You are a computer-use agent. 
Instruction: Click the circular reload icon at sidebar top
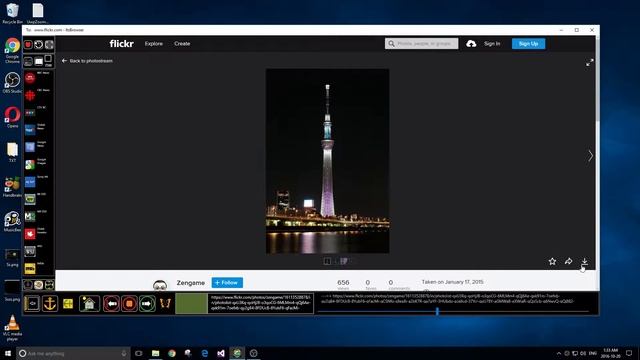pyautogui.click(x=38, y=44)
